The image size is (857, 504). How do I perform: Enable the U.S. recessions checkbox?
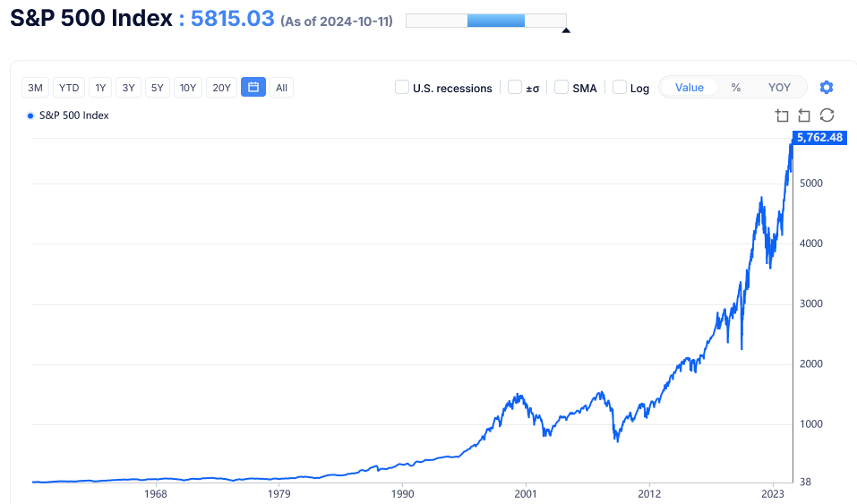[x=403, y=88]
